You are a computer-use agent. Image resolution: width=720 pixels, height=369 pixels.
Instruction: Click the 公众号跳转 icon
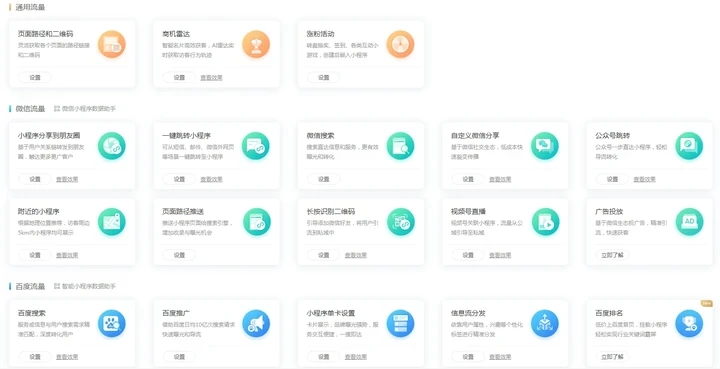[x=689, y=146]
